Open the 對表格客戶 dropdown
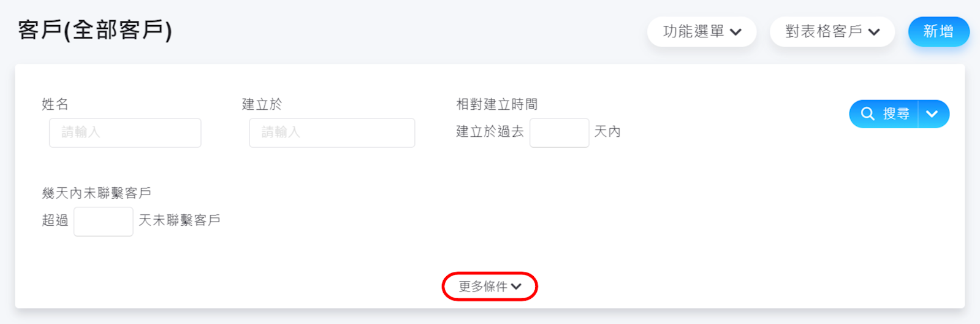980x324 pixels. pyautogui.click(x=832, y=32)
